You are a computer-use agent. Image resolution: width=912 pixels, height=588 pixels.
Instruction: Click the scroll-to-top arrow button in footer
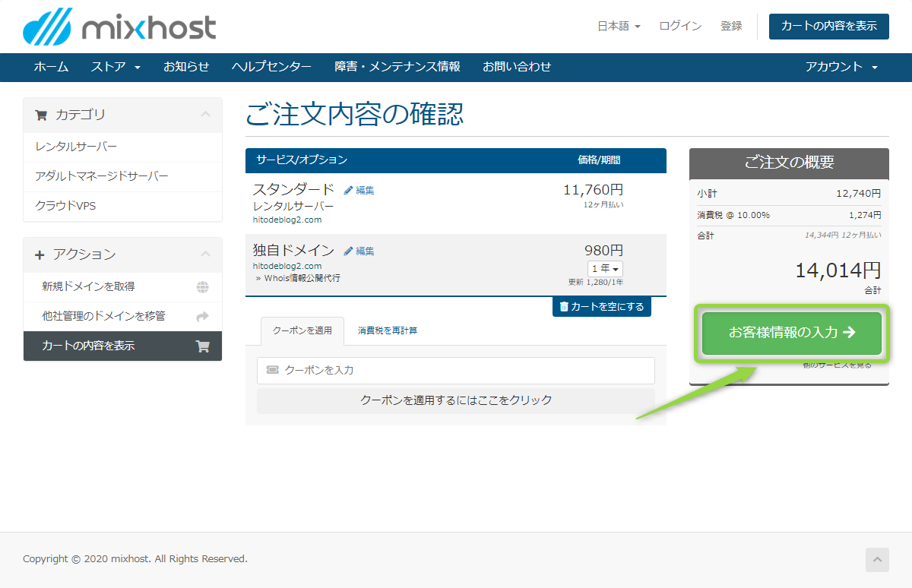pyautogui.click(x=877, y=560)
